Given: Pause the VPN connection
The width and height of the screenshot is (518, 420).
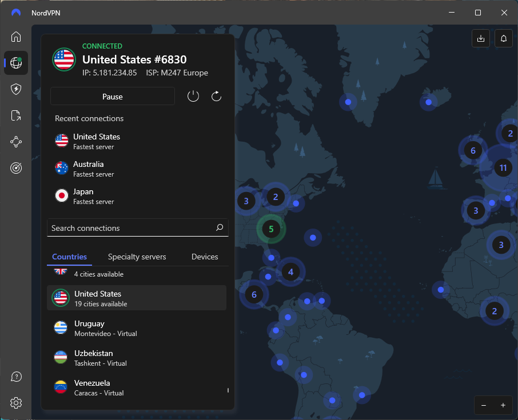Looking at the screenshot, I should (x=112, y=97).
